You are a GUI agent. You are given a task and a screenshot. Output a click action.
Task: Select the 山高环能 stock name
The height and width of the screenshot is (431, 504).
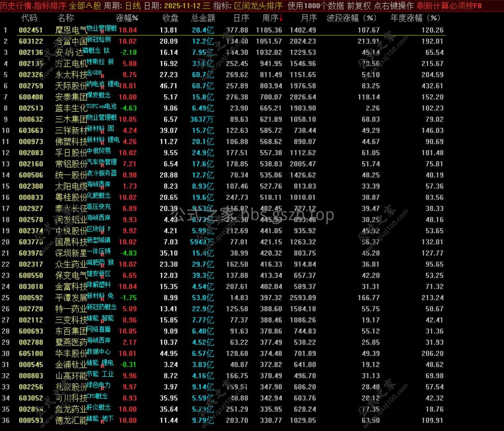pos(71,376)
